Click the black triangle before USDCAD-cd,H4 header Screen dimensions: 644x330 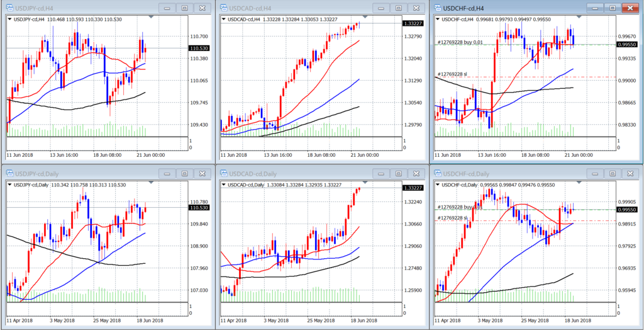[223, 19]
